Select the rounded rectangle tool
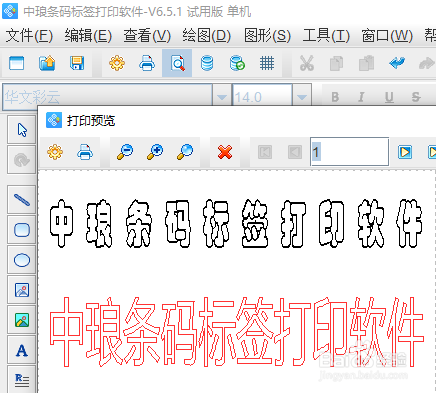Screen dimensions: 436x393 22,230
